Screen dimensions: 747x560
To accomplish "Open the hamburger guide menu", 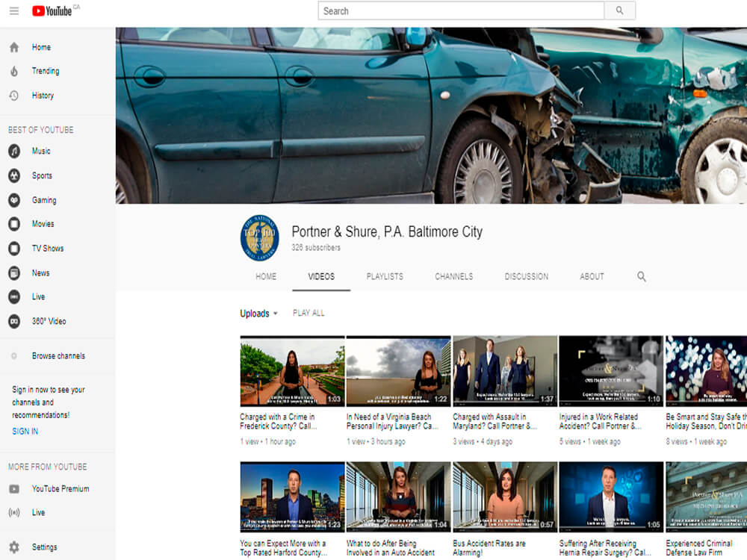I will pyautogui.click(x=14, y=11).
